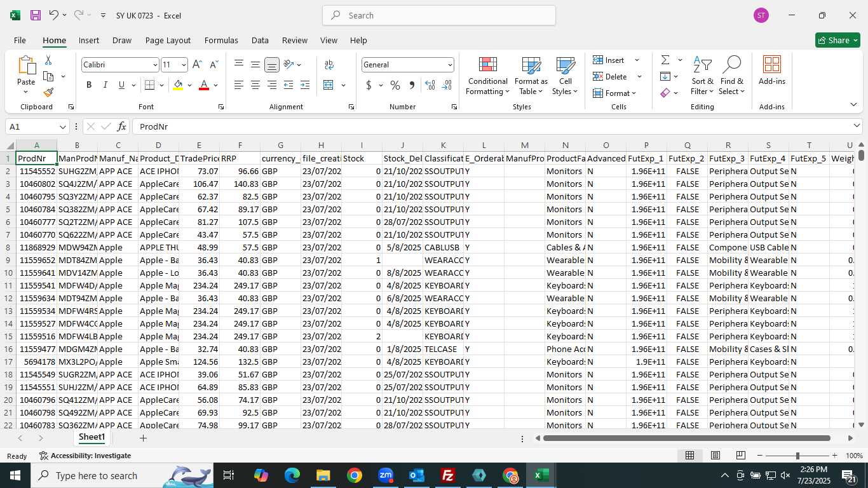
Task: Apply Percent Style format
Action: pos(395,85)
